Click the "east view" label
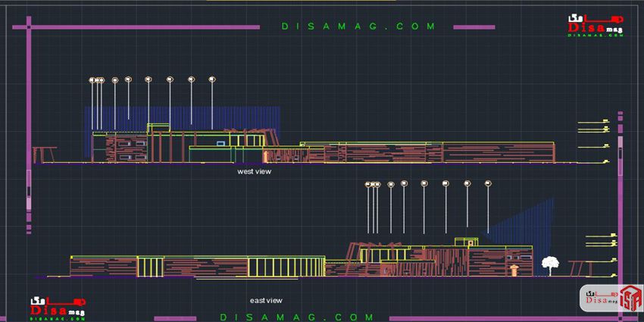The image size is (644, 322). [266, 300]
